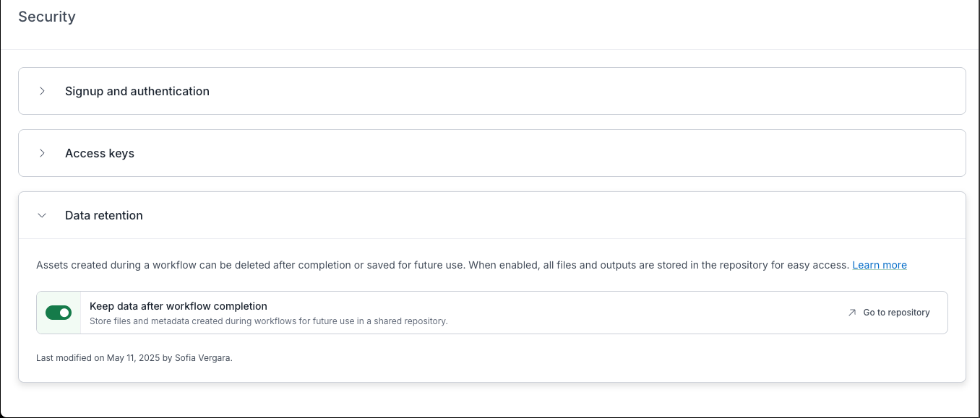The image size is (980, 418).
Task: Expand the Signup and authentication chevron
Action: pyautogui.click(x=42, y=91)
